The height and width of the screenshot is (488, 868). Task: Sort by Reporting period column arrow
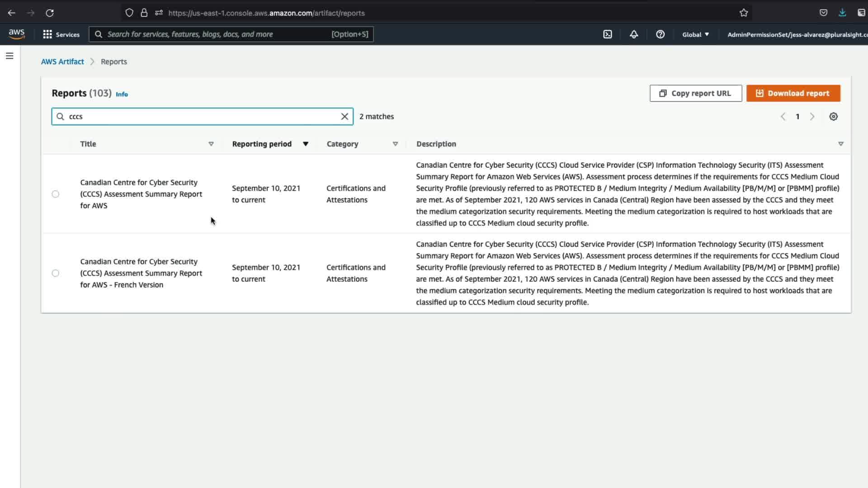point(306,144)
